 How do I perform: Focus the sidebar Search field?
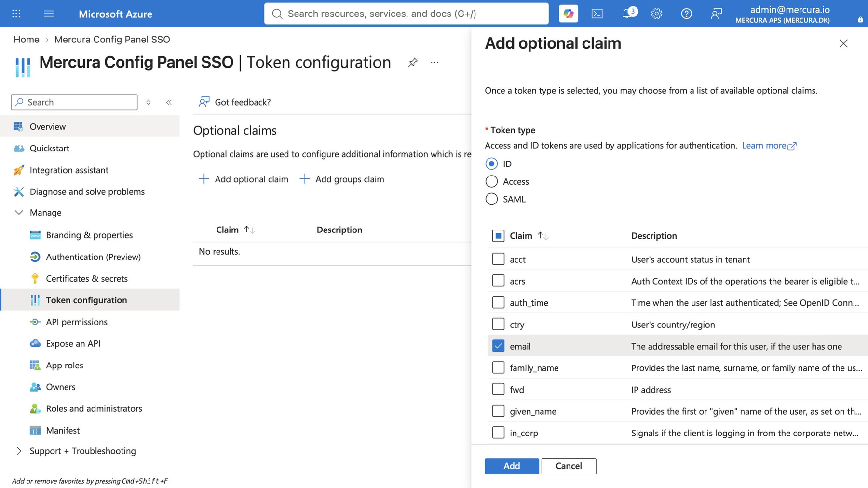[x=74, y=102]
